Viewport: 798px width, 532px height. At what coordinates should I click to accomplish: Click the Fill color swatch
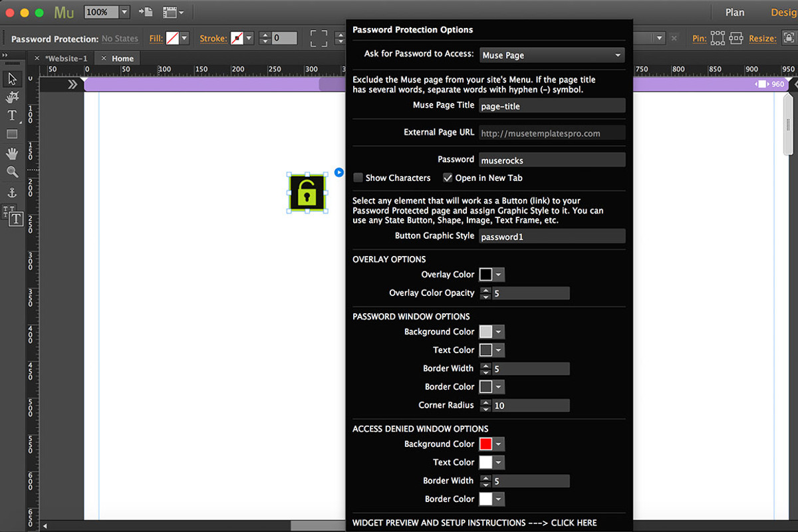tap(172, 38)
